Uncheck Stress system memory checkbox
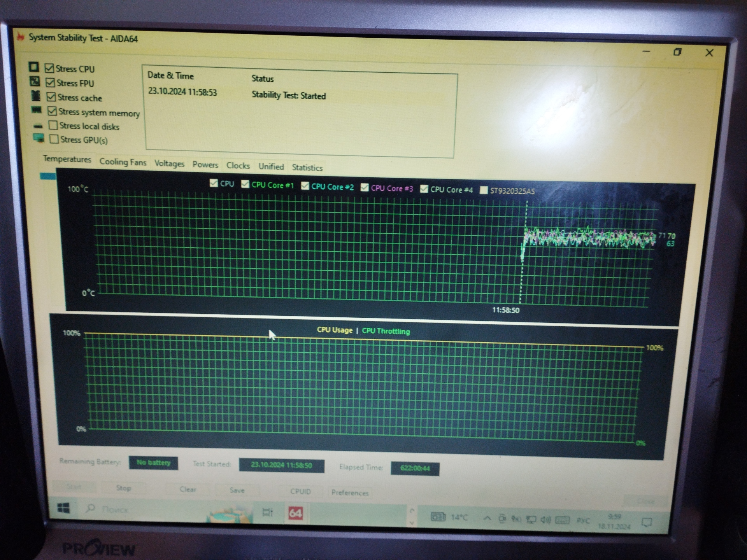The width and height of the screenshot is (747, 560). pos(52,111)
